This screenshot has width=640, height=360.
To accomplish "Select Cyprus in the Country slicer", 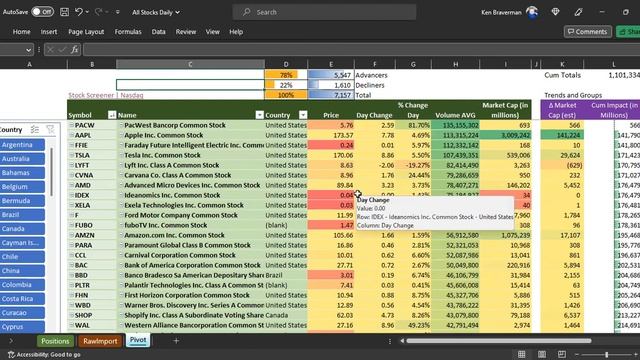I will click(x=22, y=327).
